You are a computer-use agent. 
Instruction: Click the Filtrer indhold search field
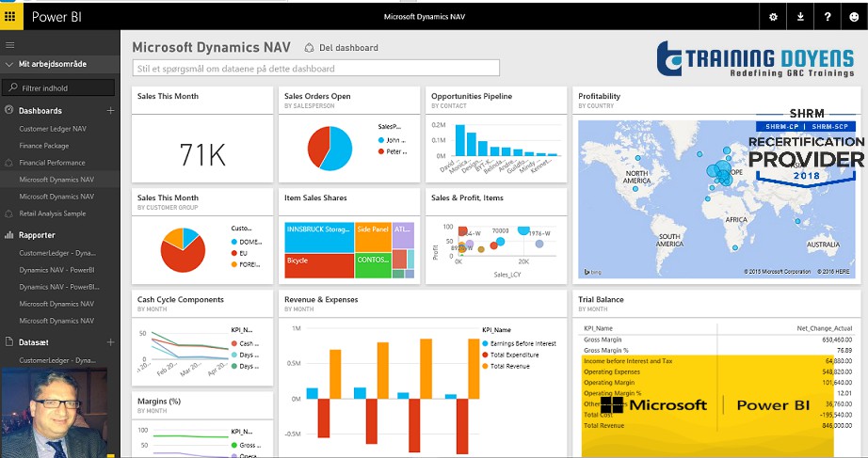coord(58,88)
